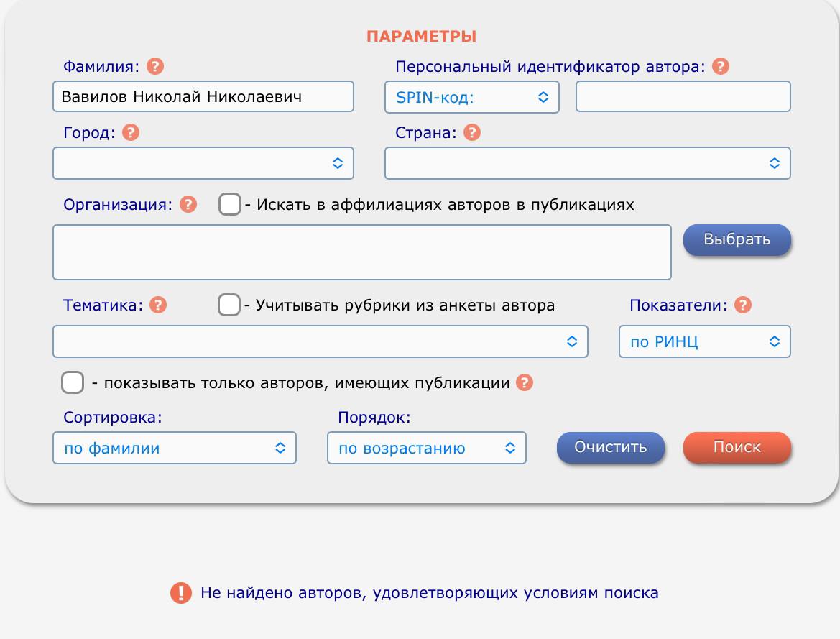
Task: Open help icon for Персональный идентификатор автора
Action: point(720,67)
